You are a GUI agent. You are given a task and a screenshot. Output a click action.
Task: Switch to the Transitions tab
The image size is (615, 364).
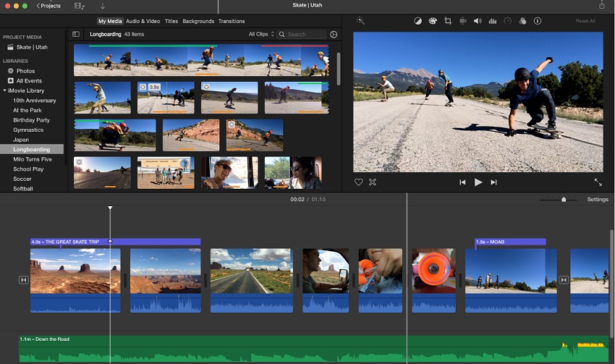pos(231,21)
